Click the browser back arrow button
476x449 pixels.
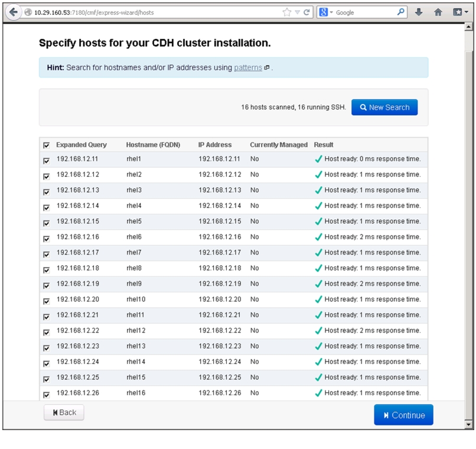[x=14, y=12]
